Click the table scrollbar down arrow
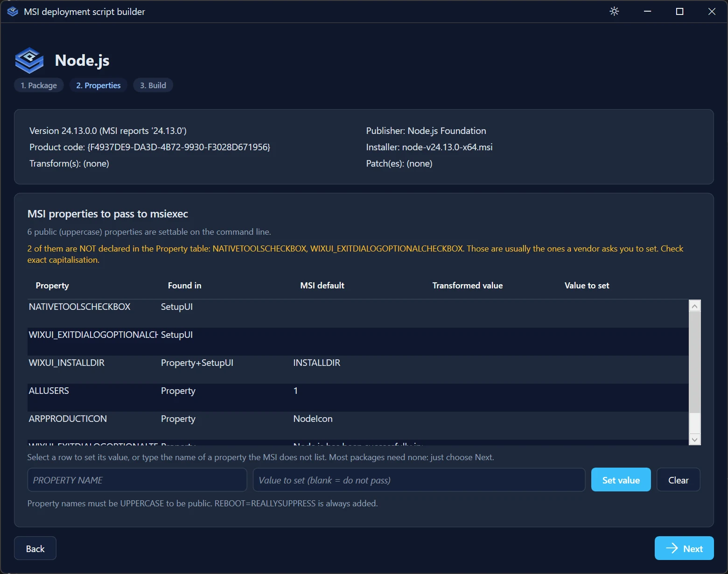The width and height of the screenshot is (728, 574). point(695,440)
